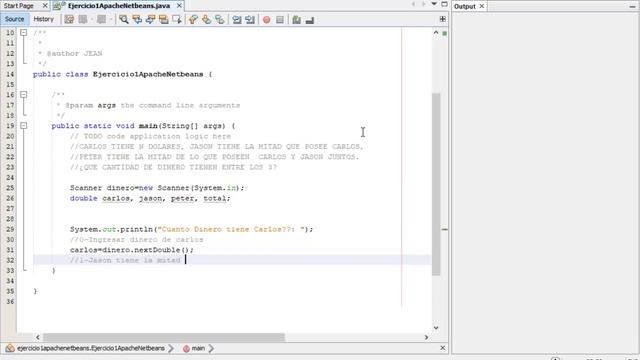Click the error stripe mark beside line 29
Viewport: 640px width, 360px height.
[444, 229]
